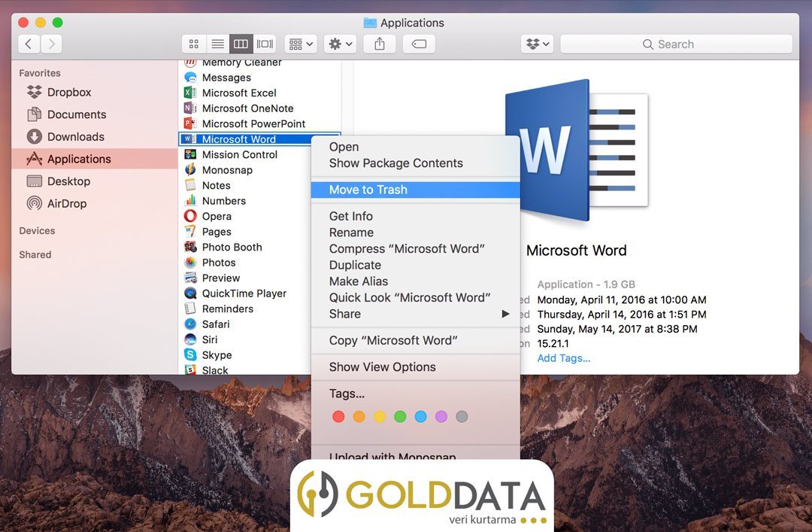Choose Make Alias from the context menu
The height and width of the screenshot is (532, 812).
coord(415,281)
